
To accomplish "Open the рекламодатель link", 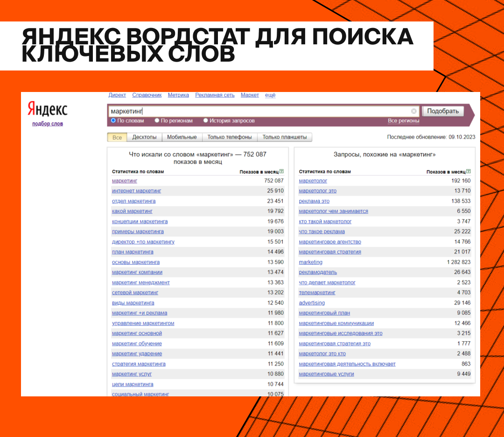I will click(318, 272).
